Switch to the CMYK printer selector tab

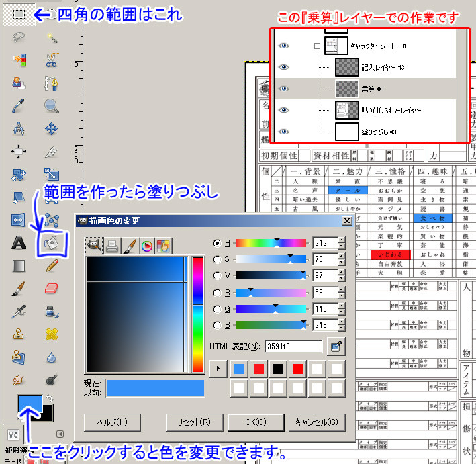[112, 246]
